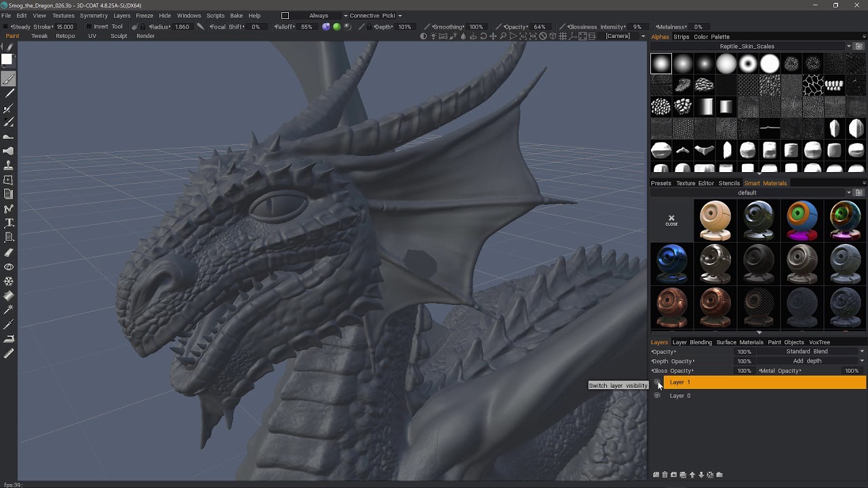This screenshot has height=488, width=868.
Task: Select the soft round brush alpha thumbnail
Action: [x=661, y=64]
